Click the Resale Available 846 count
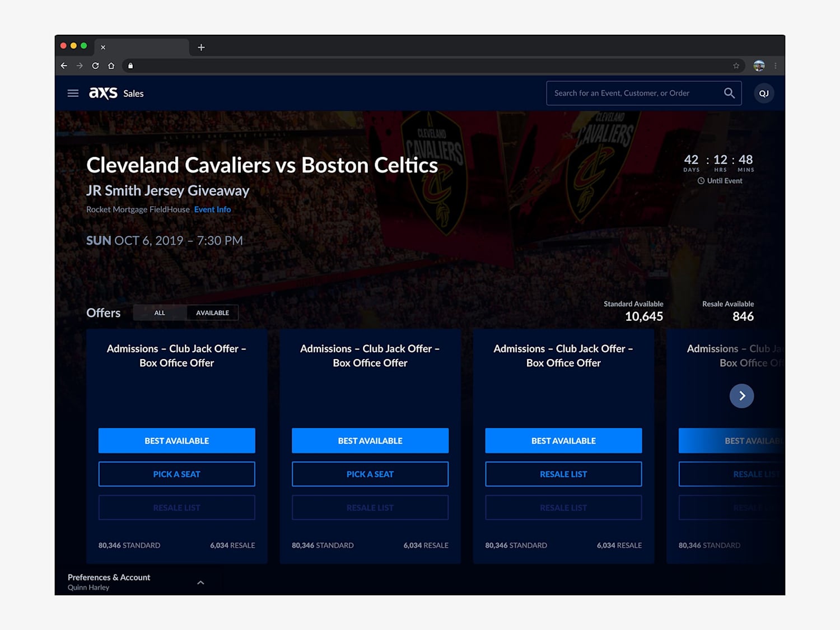Screen dimensions: 840x630 pyautogui.click(x=743, y=316)
